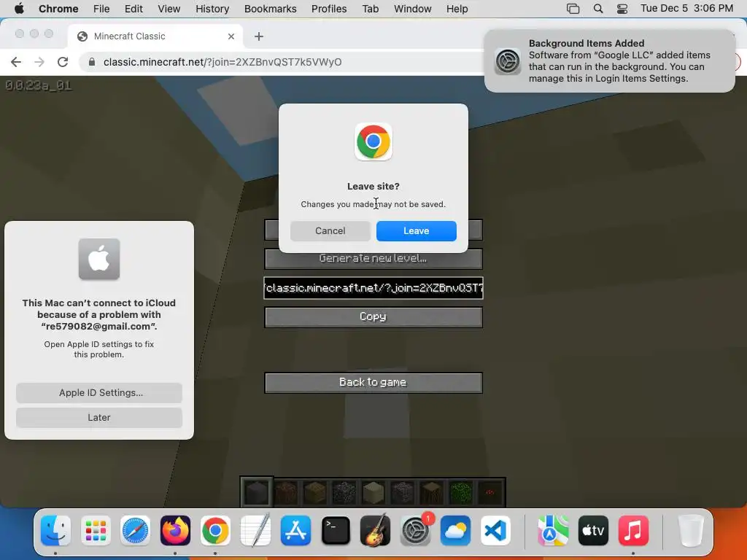Click the Background Items Added notification
Image resolution: width=747 pixels, height=560 pixels.
click(x=610, y=61)
